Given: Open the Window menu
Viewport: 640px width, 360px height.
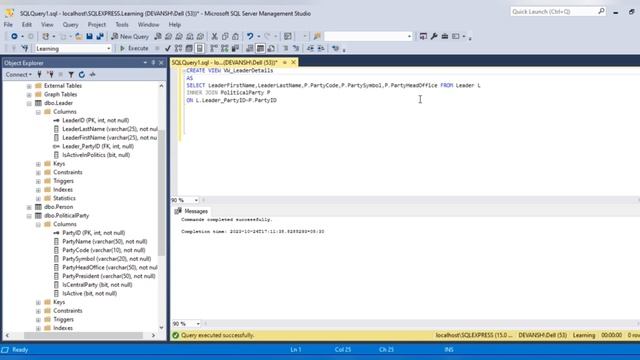Looking at the screenshot, I should click(148, 24).
